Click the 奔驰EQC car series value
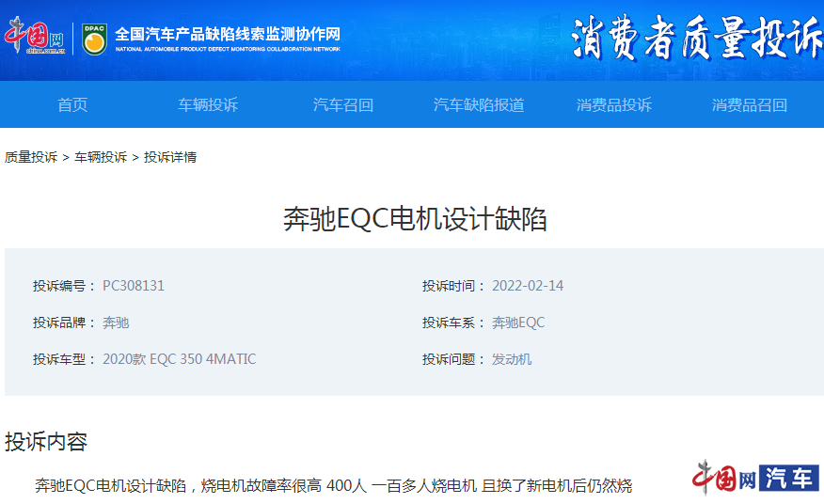Image resolution: width=824 pixels, height=504 pixels. (x=518, y=323)
